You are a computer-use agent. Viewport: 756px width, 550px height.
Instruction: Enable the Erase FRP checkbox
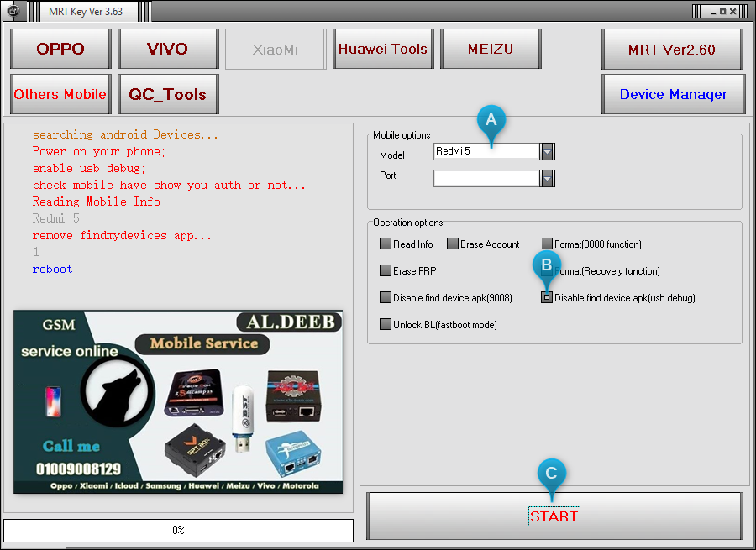(386, 270)
